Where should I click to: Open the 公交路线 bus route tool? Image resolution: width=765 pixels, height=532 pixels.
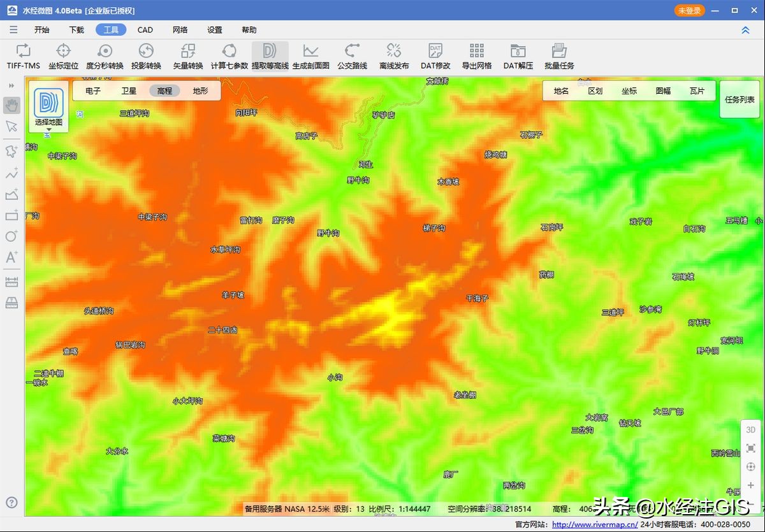[352, 56]
